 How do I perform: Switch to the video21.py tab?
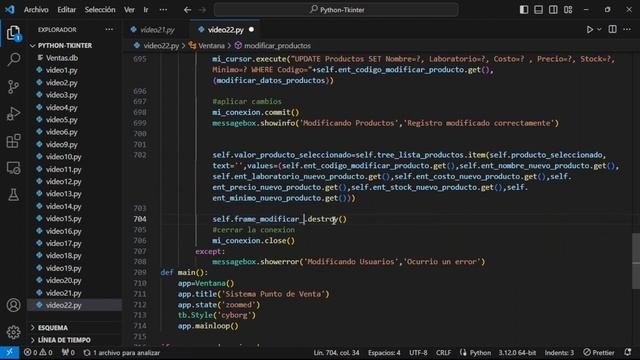[157, 30]
